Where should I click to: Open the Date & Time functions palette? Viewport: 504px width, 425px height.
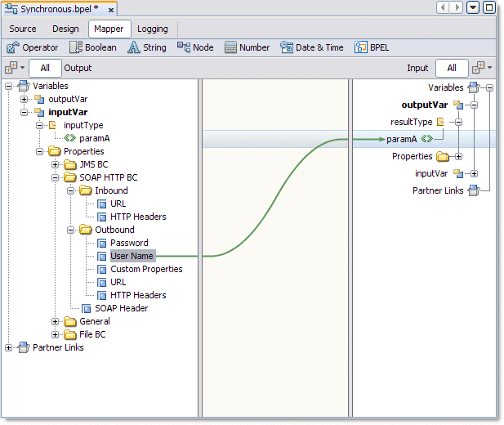point(312,47)
